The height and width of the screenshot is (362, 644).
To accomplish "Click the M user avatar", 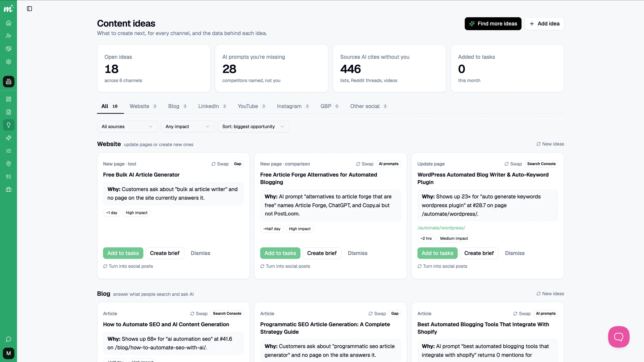I will (9, 353).
